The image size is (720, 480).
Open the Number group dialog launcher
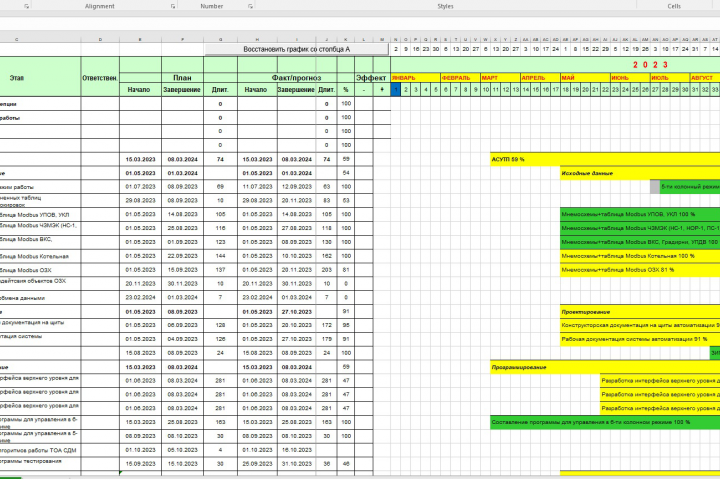[250, 6]
